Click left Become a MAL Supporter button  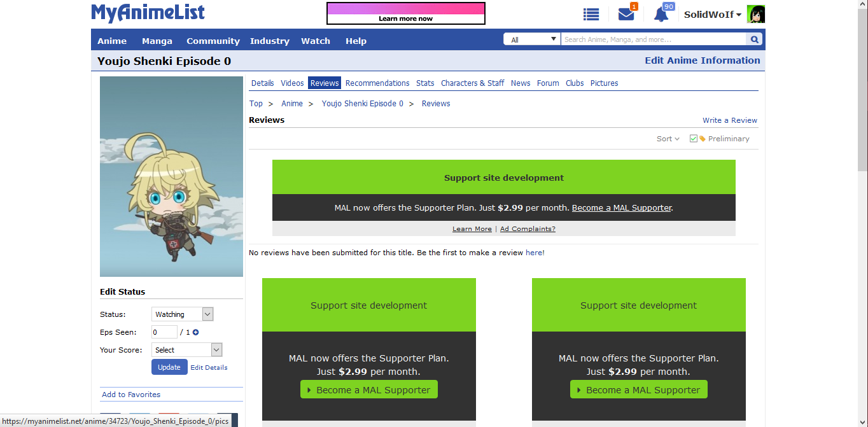tap(369, 390)
